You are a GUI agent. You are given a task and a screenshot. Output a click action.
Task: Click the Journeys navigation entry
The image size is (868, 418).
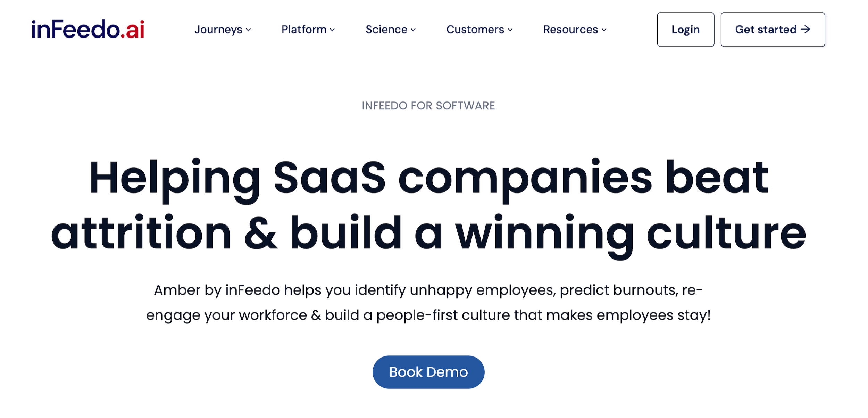[219, 30]
